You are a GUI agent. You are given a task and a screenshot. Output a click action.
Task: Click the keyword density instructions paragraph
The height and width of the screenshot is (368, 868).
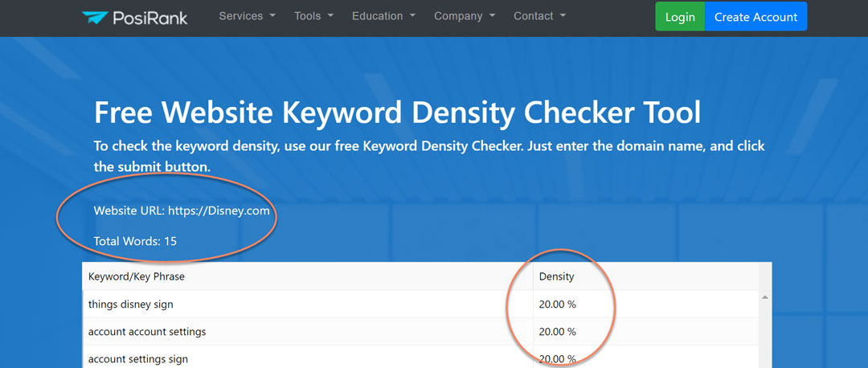(428, 157)
